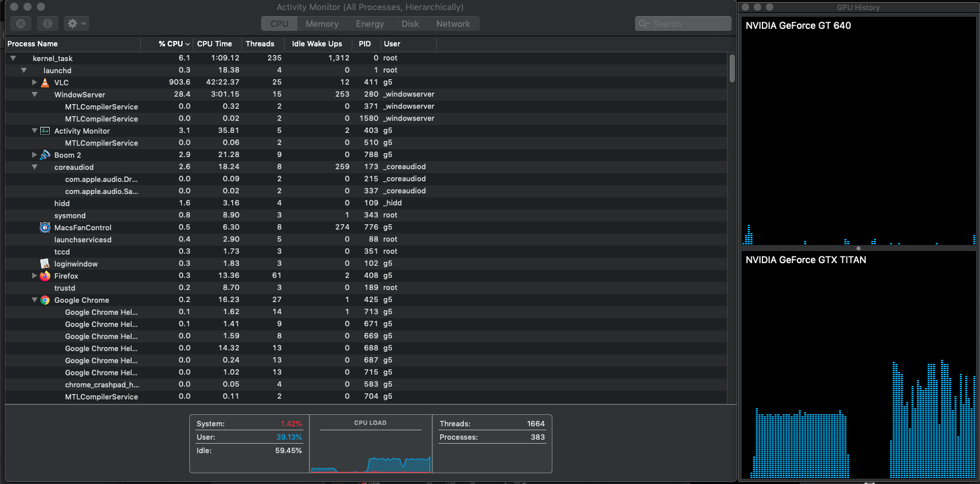The width and height of the screenshot is (980, 484).
Task: Click the search magnifier icon
Action: [x=644, y=23]
